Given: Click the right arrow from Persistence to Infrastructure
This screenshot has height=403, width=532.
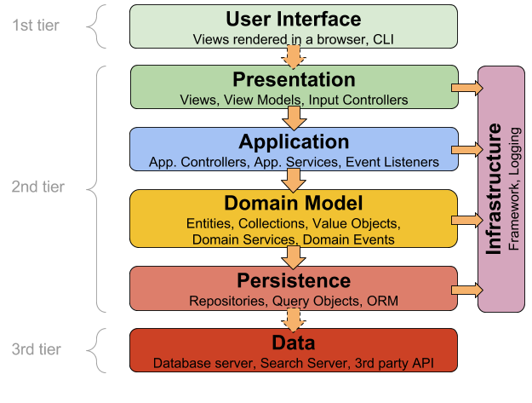Looking at the screenshot, I should tap(466, 290).
